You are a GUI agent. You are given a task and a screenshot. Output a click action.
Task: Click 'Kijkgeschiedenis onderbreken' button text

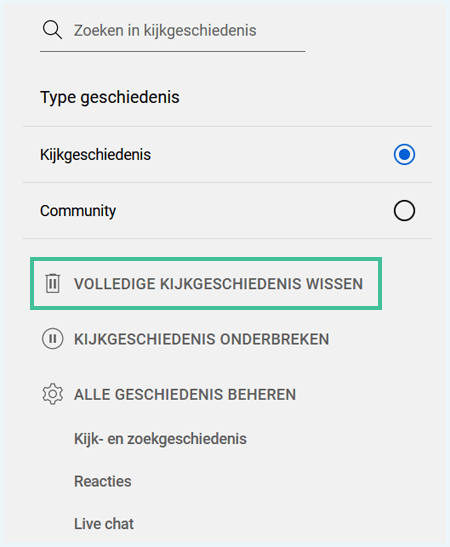pyautogui.click(x=202, y=339)
